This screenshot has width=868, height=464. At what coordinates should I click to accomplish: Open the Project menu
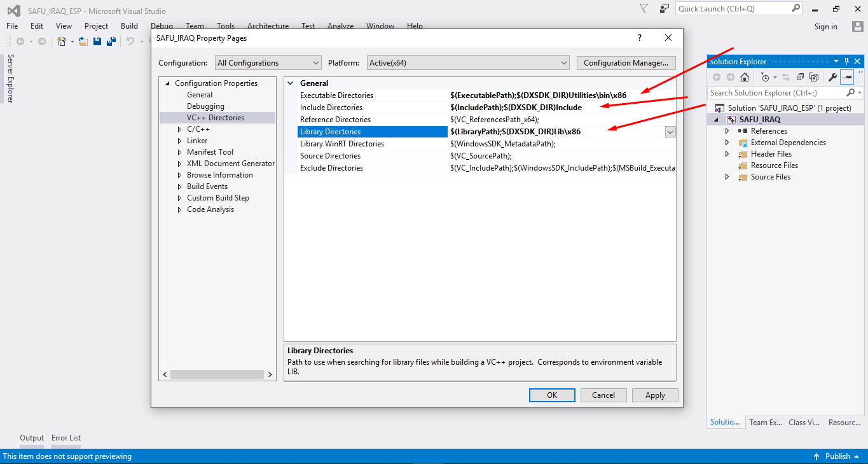[x=96, y=26]
